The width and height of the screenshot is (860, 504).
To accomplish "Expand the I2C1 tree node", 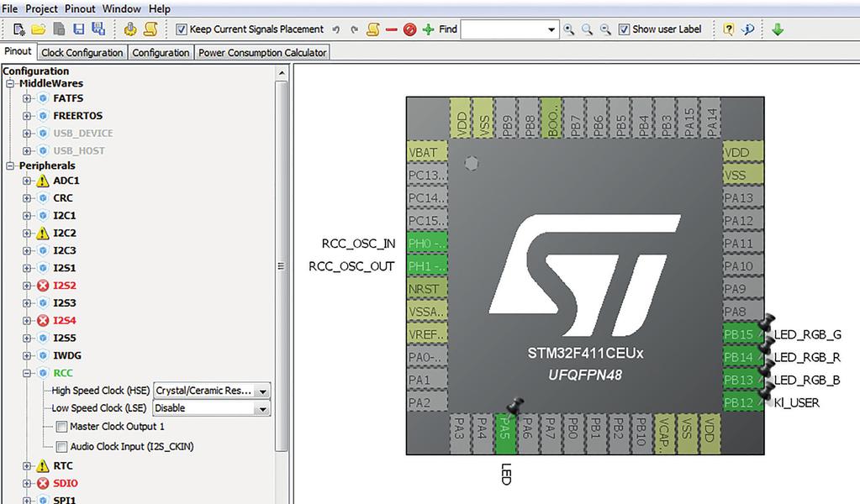I will [26, 216].
